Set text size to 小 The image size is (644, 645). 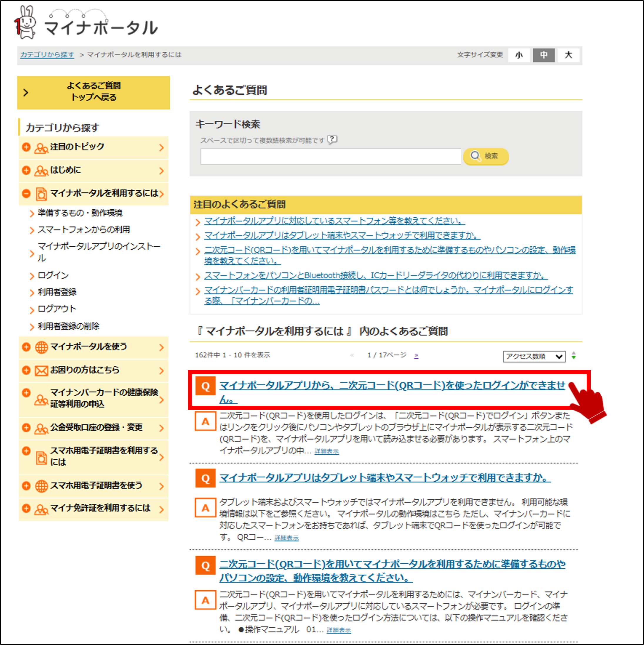coord(519,55)
